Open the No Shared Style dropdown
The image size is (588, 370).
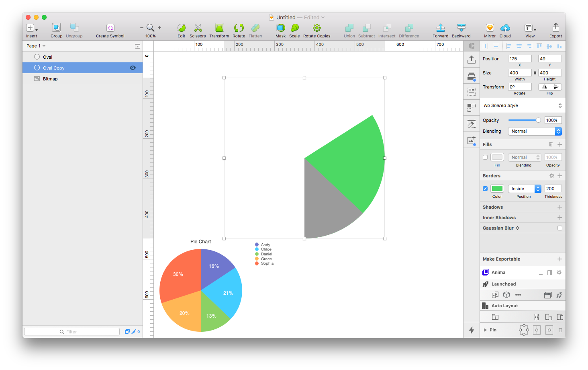tap(523, 105)
